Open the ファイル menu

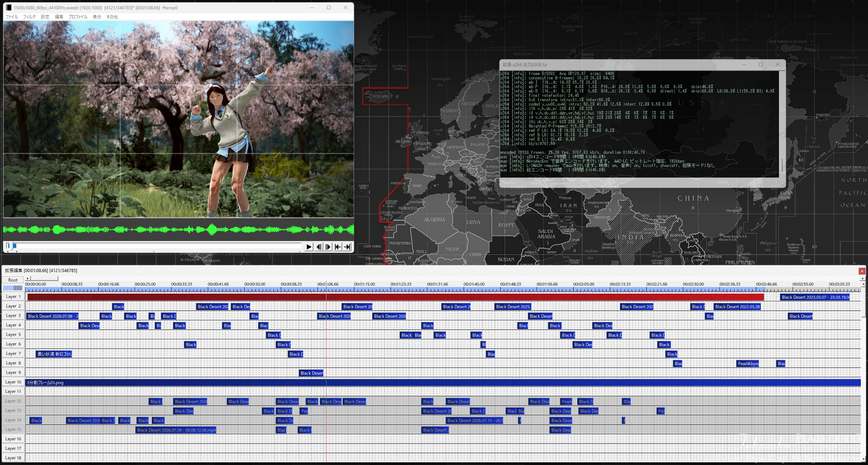coord(11,17)
